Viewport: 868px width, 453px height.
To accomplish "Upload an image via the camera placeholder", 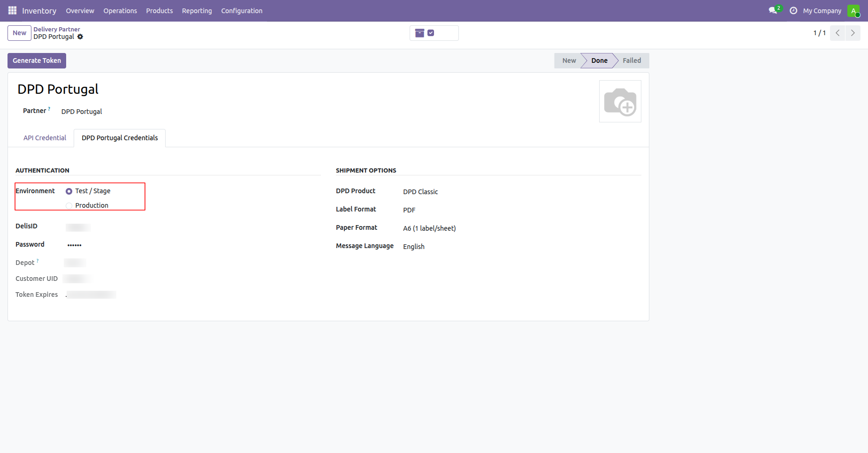I will coord(620,101).
